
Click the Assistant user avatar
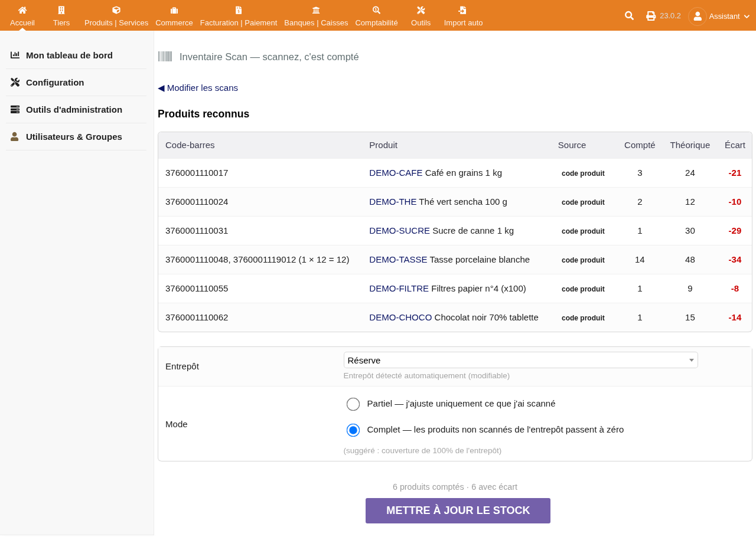[x=698, y=16]
